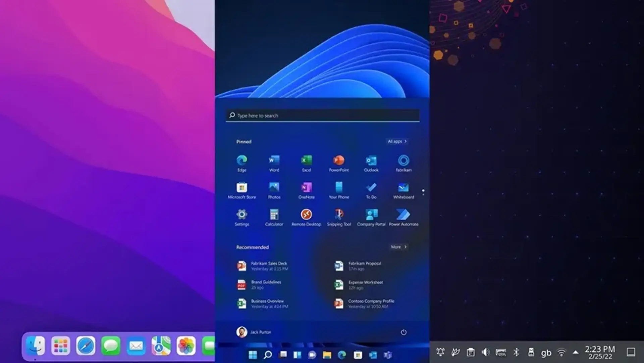This screenshot has height=363, width=644.
Task: Open the Business Overview spreadsheet
Action: 263,304
